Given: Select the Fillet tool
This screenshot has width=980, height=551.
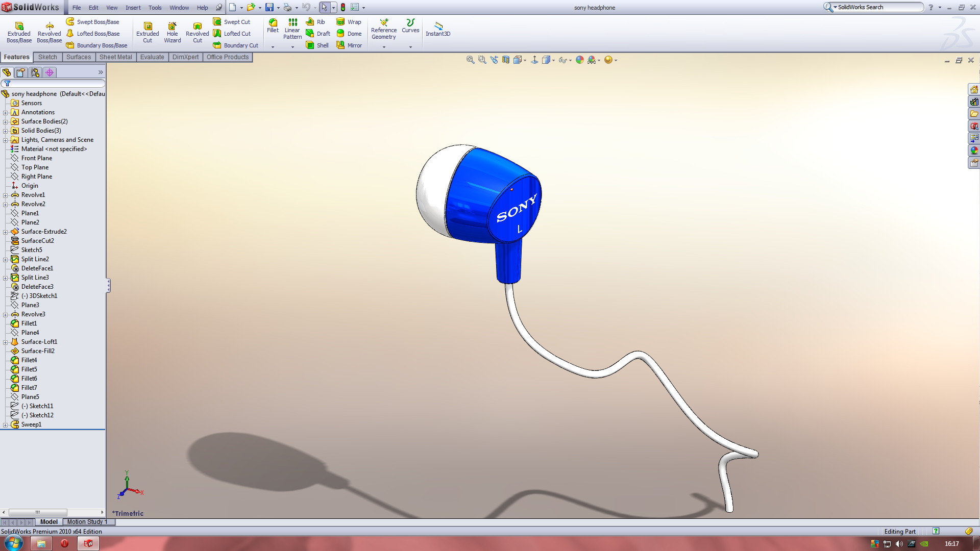Looking at the screenshot, I should [x=273, y=26].
